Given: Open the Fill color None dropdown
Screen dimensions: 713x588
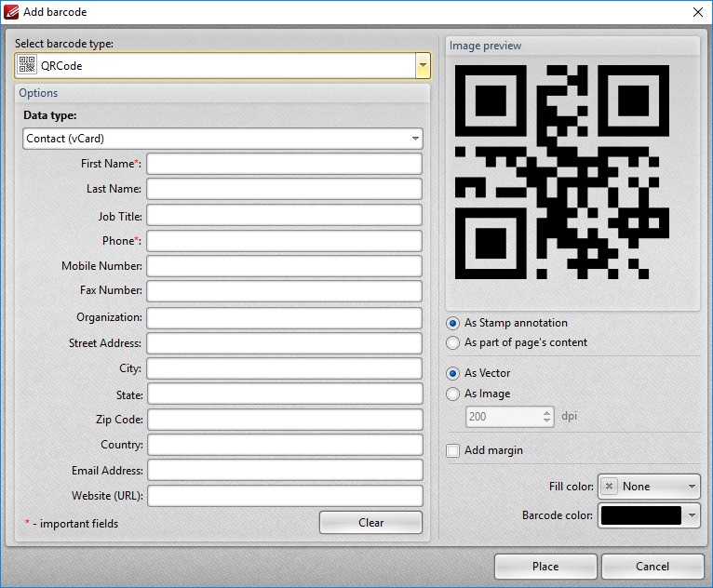Looking at the screenshot, I should [x=650, y=487].
